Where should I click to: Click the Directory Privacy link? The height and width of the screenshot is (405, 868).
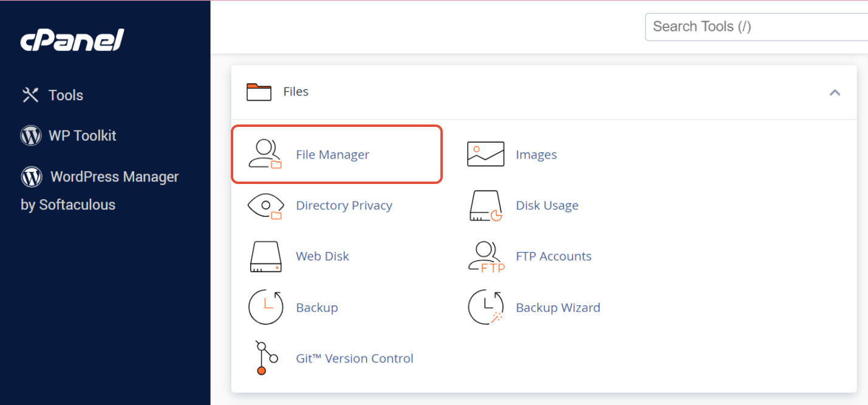point(344,205)
